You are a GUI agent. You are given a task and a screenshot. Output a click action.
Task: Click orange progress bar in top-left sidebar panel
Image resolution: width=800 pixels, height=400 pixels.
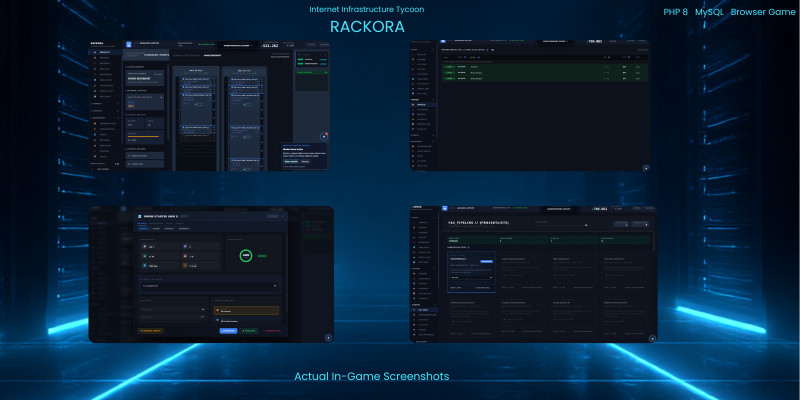click(x=145, y=136)
